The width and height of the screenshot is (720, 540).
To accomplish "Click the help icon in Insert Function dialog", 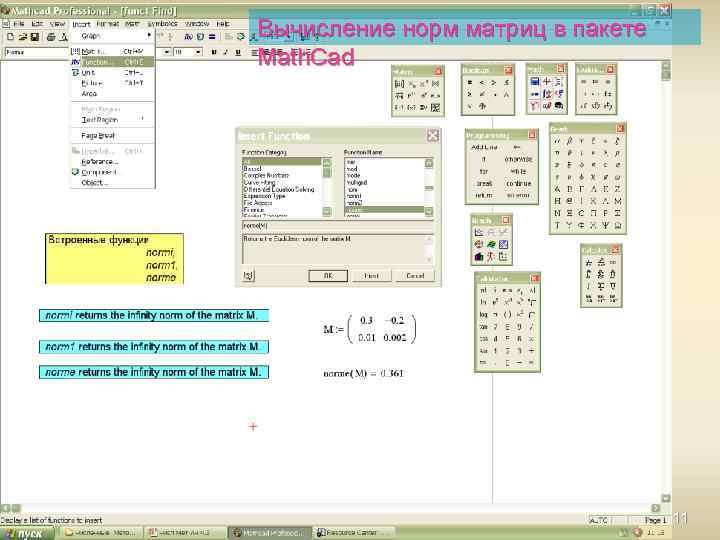I will (248, 276).
